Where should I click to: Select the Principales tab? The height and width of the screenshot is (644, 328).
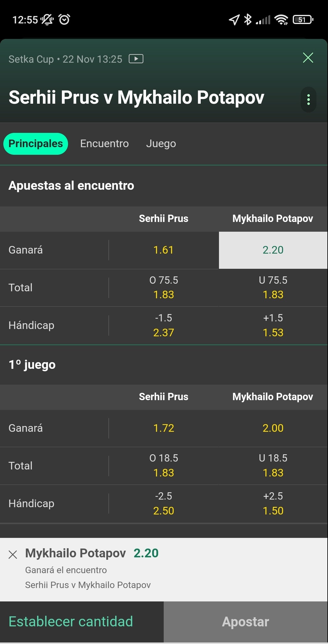click(x=36, y=144)
